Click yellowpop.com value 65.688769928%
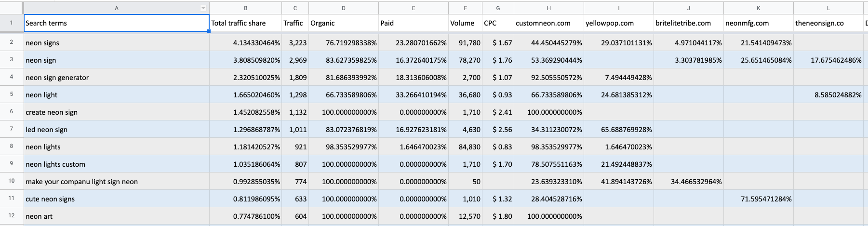868x226 pixels. 619,129
